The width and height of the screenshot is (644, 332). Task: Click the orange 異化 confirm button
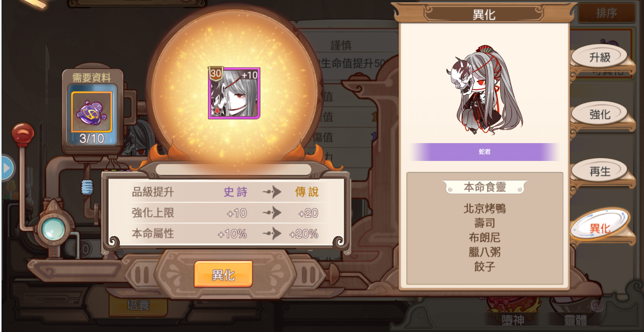point(223,274)
